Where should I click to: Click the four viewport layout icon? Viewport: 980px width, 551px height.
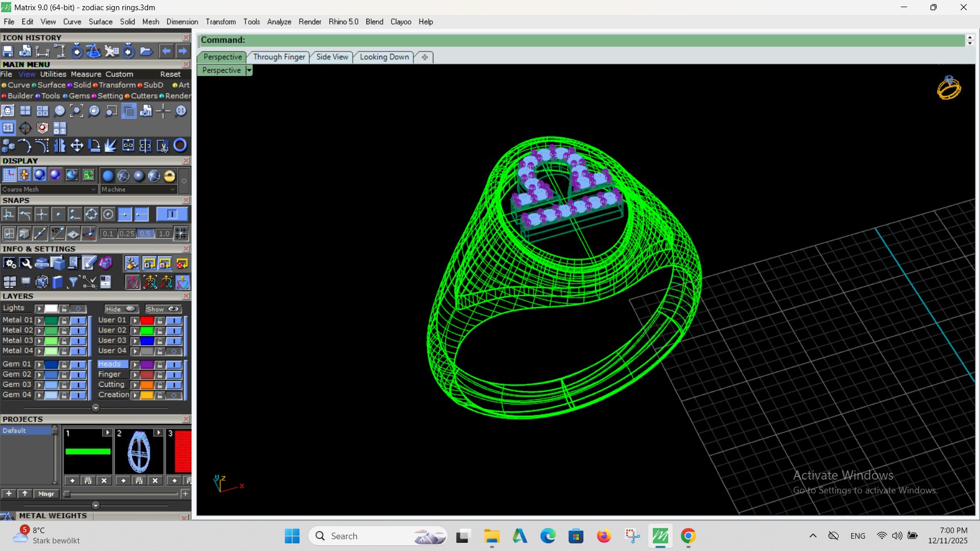click(26, 111)
